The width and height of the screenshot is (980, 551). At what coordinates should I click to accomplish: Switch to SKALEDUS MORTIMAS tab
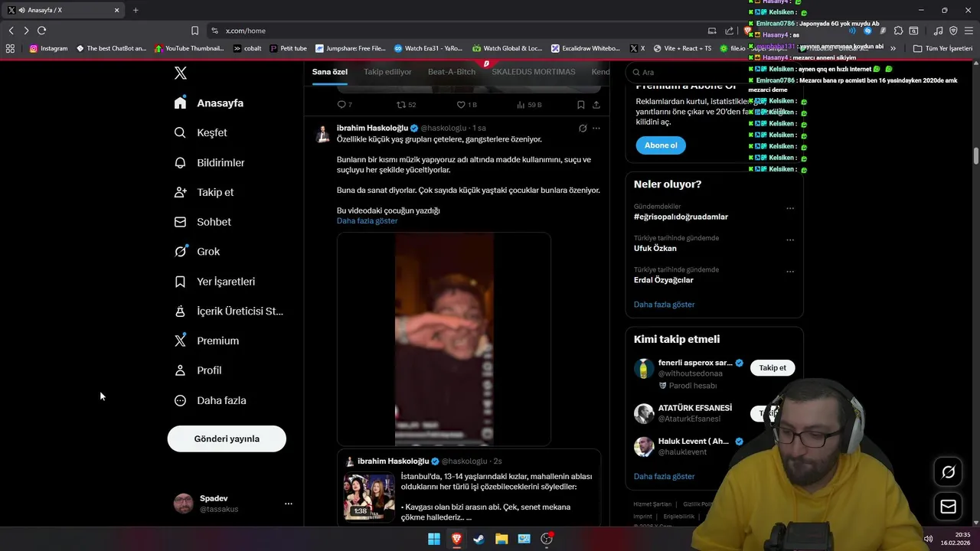coord(534,72)
